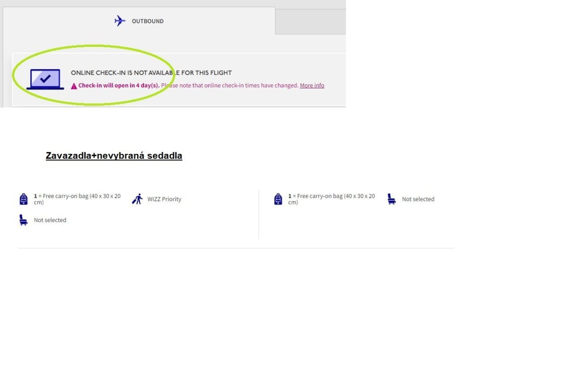Select the WIZZ Priority label
This screenshot has height=392, width=568.
click(x=164, y=199)
